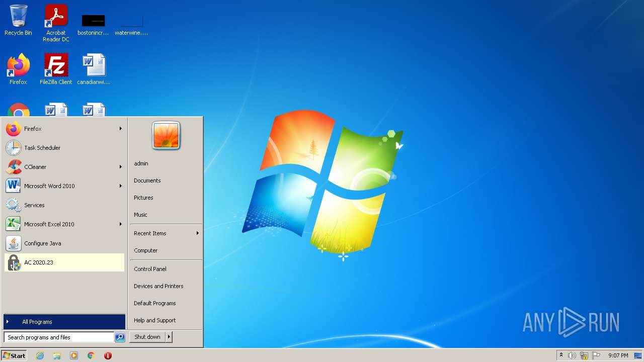The width and height of the screenshot is (644, 362).
Task: Click the Start button
Action: pyautogui.click(x=14, y=355)
